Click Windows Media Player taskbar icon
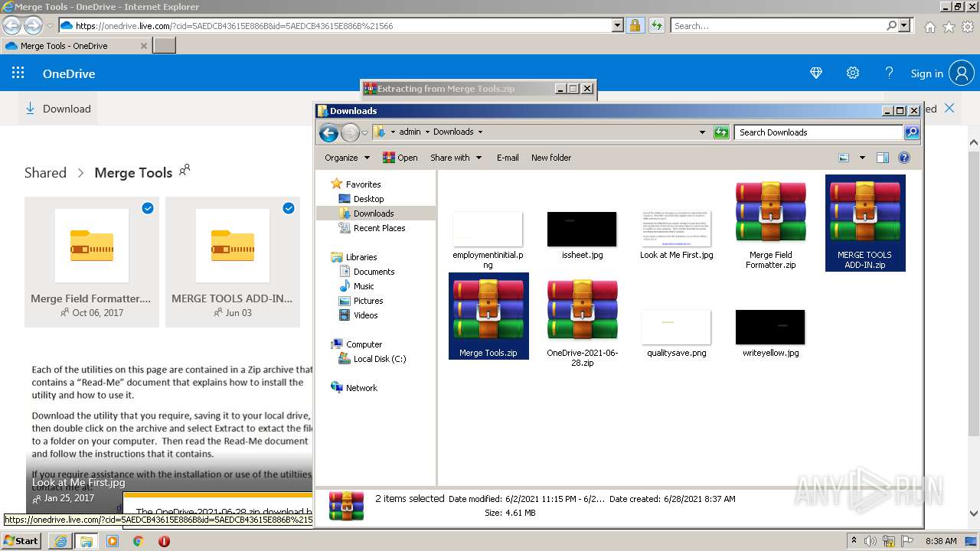This screenshot has width=980, height=551. pyautogui.click(x=112, y=541)
